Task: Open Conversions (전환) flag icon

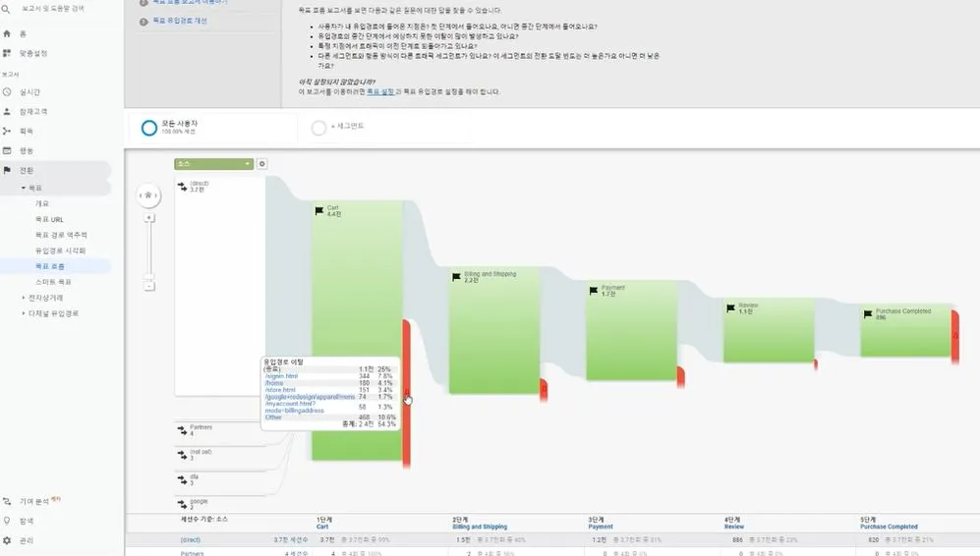Action: [x=7, y=170]
